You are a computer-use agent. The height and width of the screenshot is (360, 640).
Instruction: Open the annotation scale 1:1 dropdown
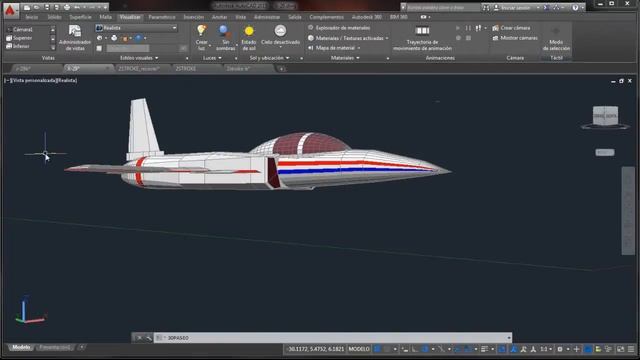click(546, 349)
